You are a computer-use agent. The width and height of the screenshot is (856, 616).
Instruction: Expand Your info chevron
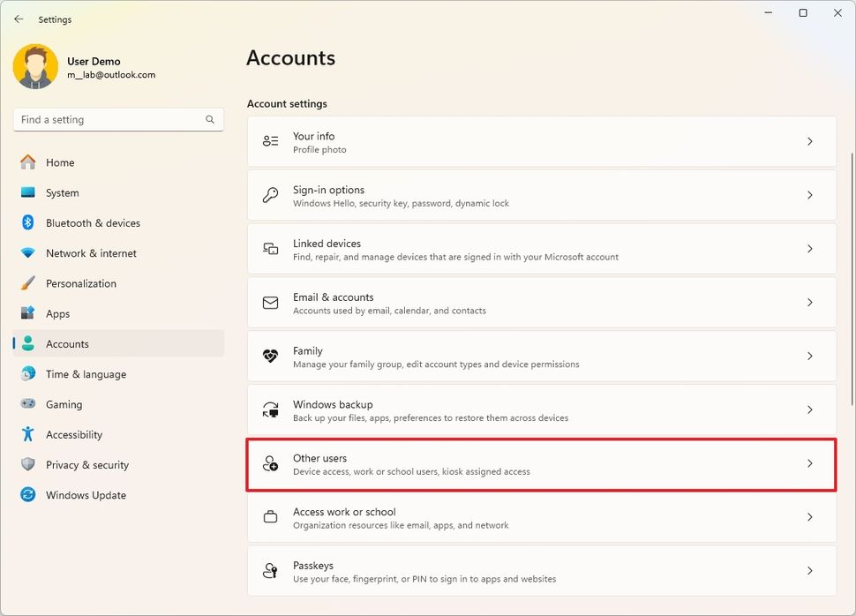point(809,141)
